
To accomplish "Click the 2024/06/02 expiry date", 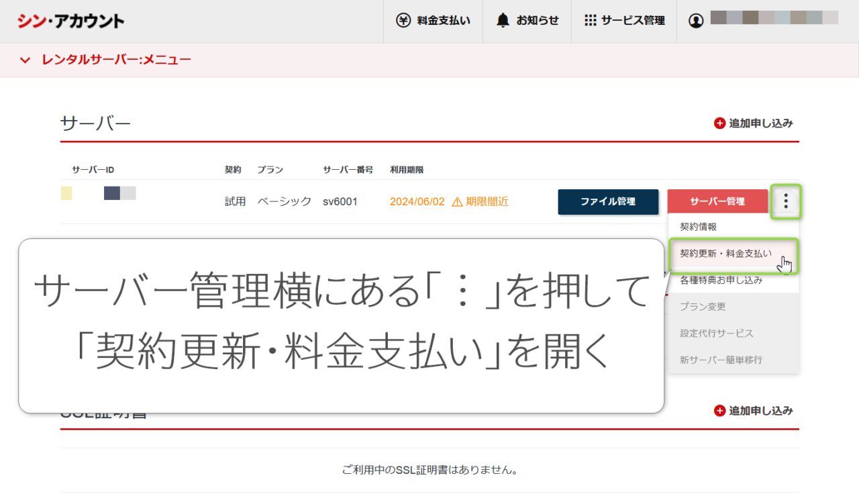I will (417, 201).
